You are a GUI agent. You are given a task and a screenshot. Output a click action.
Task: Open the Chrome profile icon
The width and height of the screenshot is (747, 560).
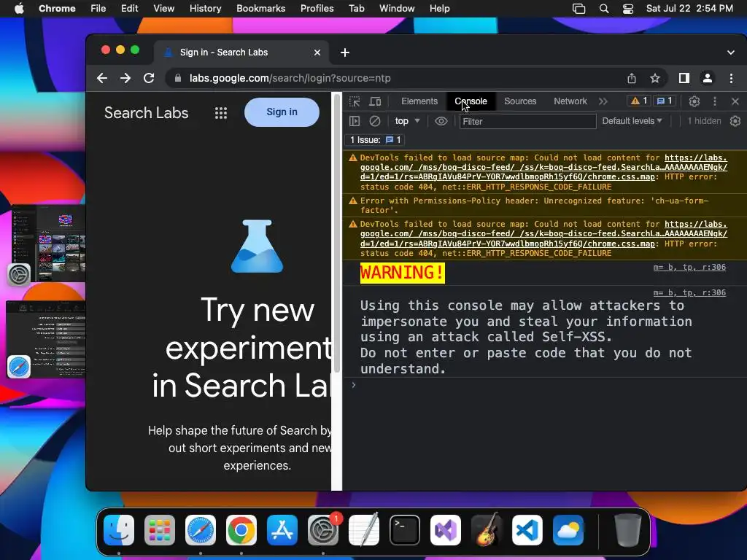[x=708, y=78]
